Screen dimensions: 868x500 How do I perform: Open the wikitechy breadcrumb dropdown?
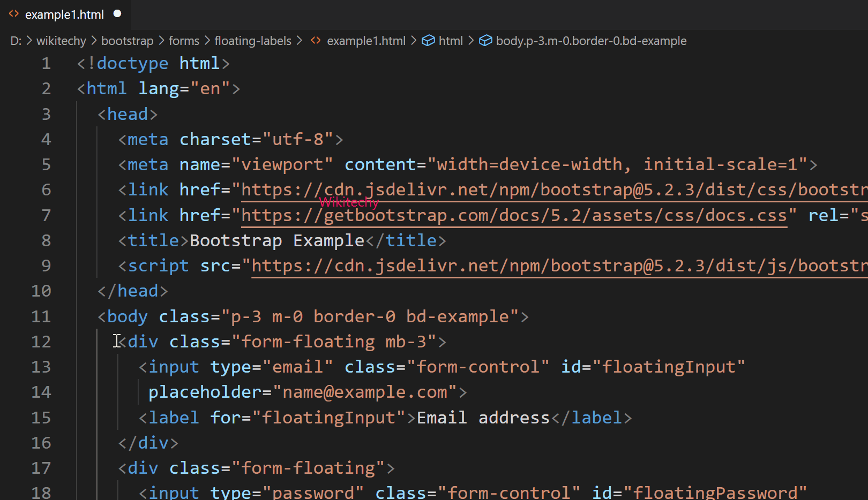pos(61,40)
